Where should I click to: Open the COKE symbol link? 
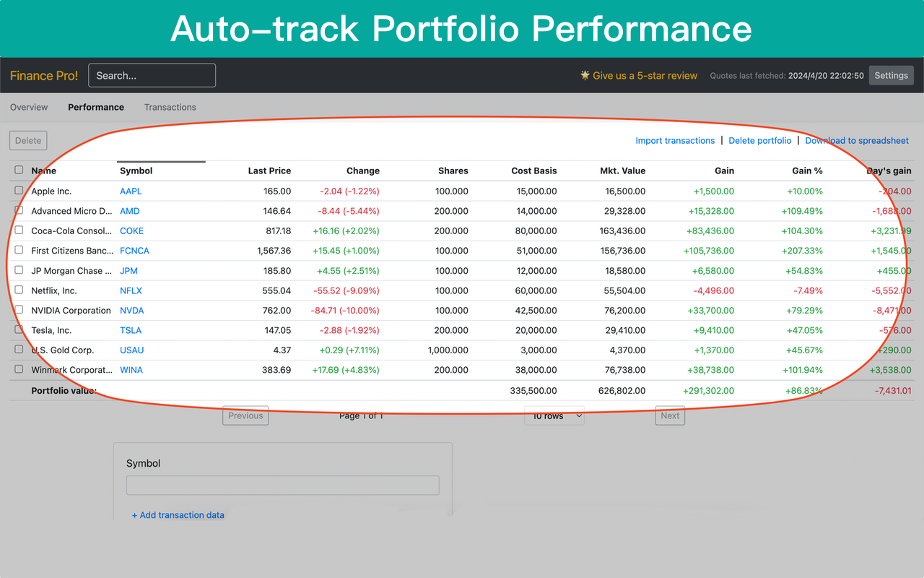(132, 231)
